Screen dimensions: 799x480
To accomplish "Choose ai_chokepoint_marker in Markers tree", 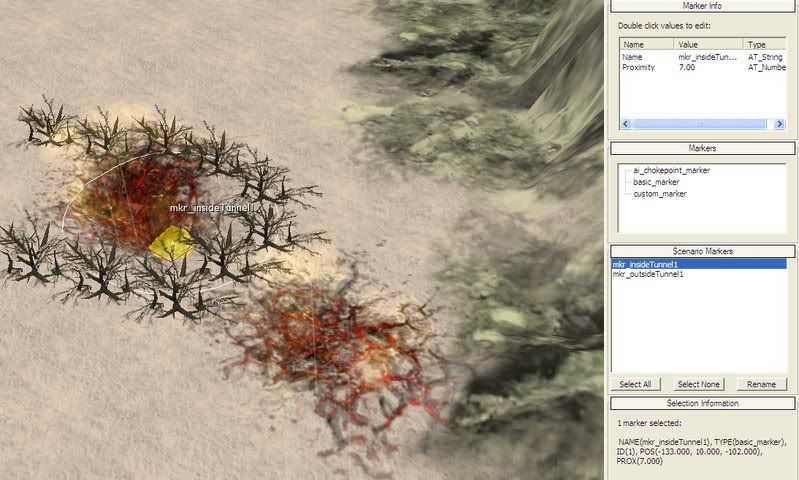I will pyautogui.click(x=671, y=170).
